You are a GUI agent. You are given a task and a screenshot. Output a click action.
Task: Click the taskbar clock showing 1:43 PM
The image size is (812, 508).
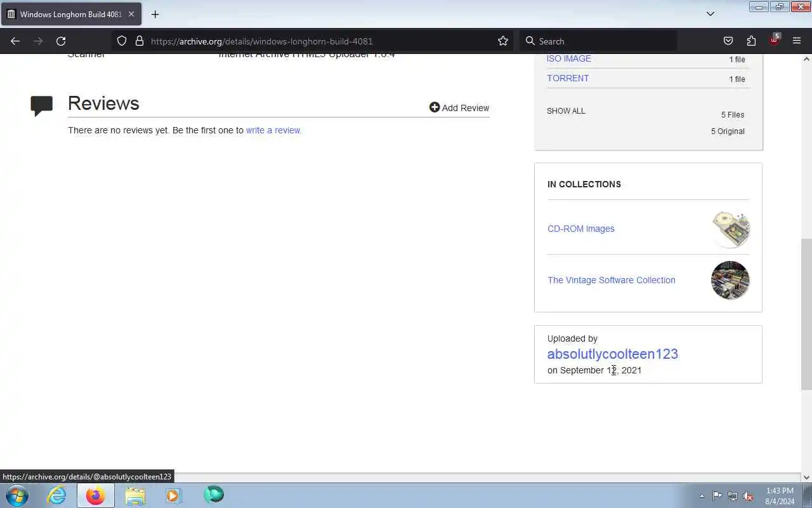click(780, 496)
